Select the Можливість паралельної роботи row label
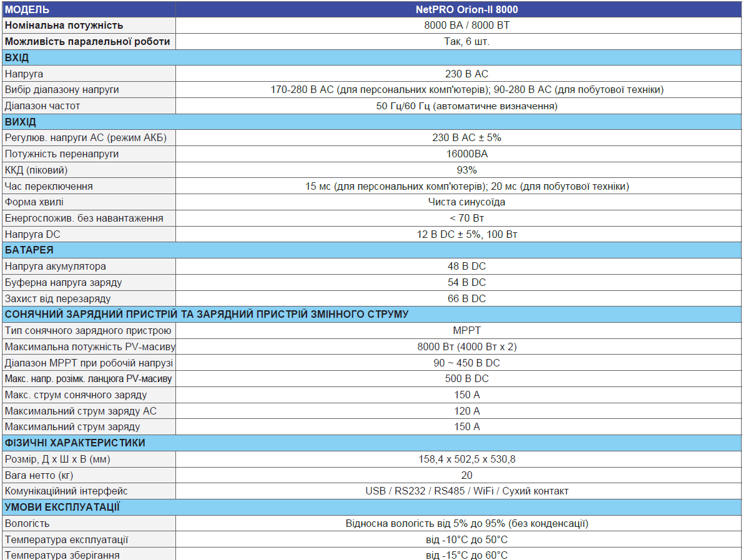 coord(87,42)
